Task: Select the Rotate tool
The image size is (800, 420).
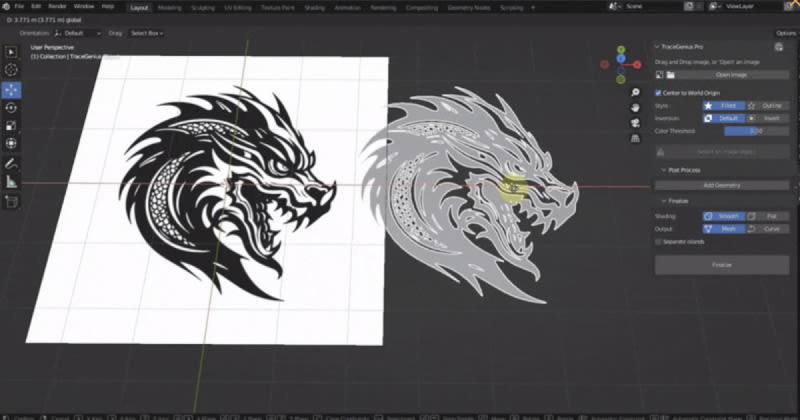Action: pyautogui.click(x=11, y=107)
